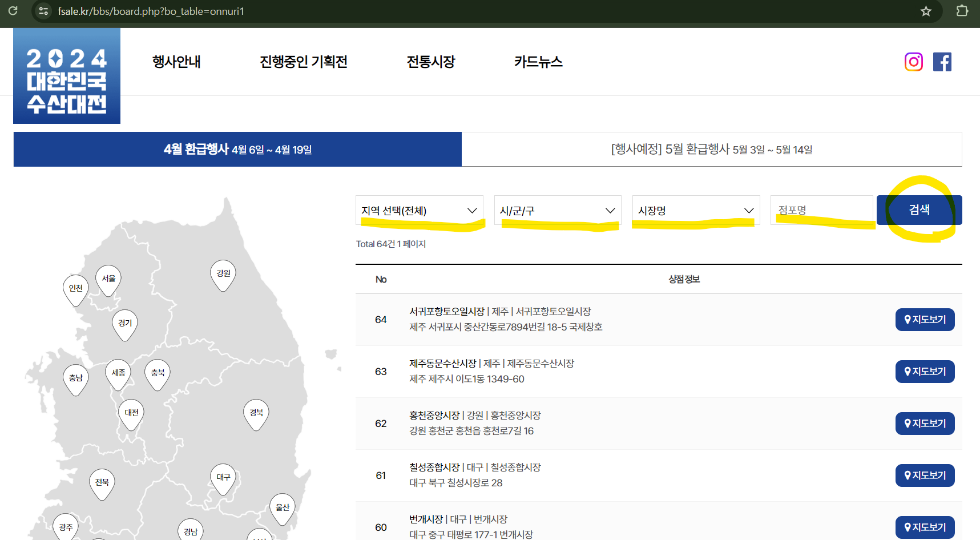980x540 pixels.
Task: Click the 점포명 input field
Action: pos(822,210)
